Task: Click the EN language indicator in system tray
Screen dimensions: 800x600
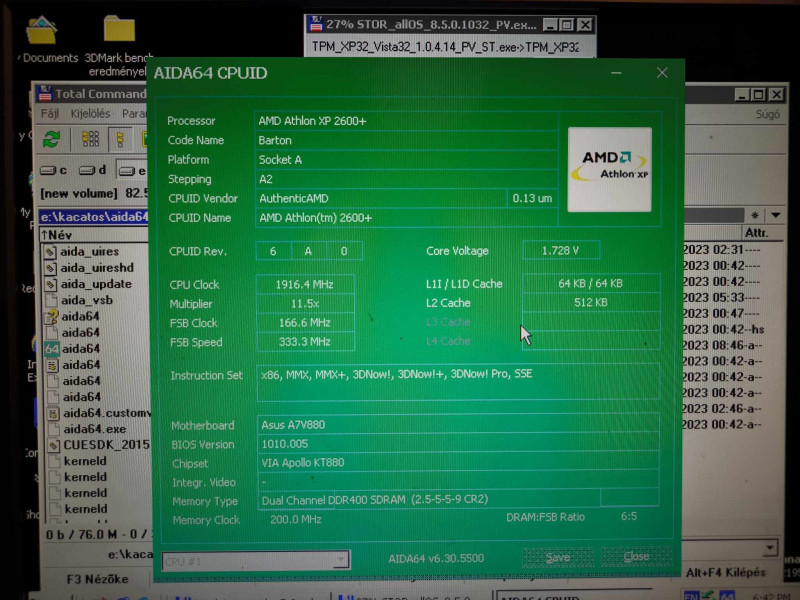Action: [691, 595]
